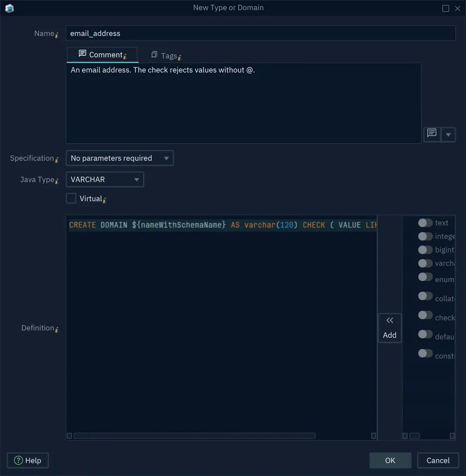The height and width of the screenshot is (476, 466).
Task: Switch to the Tags tab
Action: click(166, 56)
